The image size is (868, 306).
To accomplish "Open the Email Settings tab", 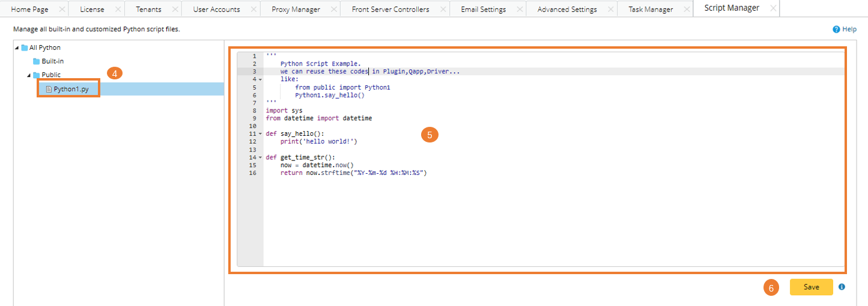I will coord(483,10).
